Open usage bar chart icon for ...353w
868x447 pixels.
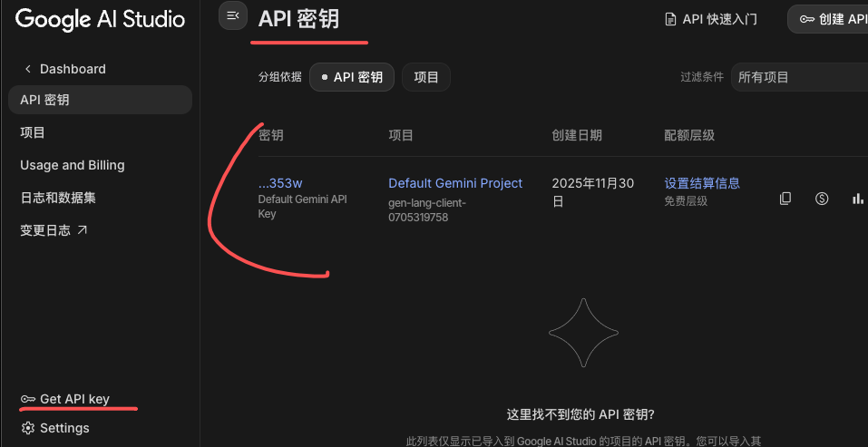click(x=858, y=199)
